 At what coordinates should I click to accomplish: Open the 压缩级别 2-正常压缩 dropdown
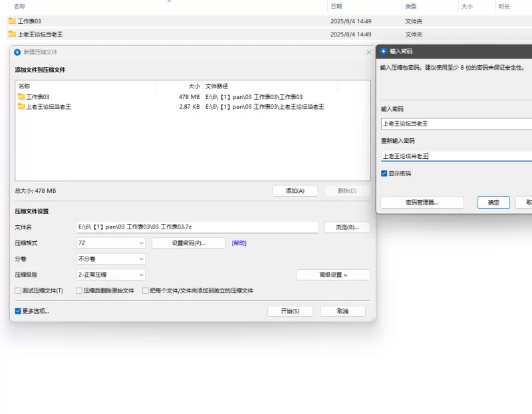111,274
